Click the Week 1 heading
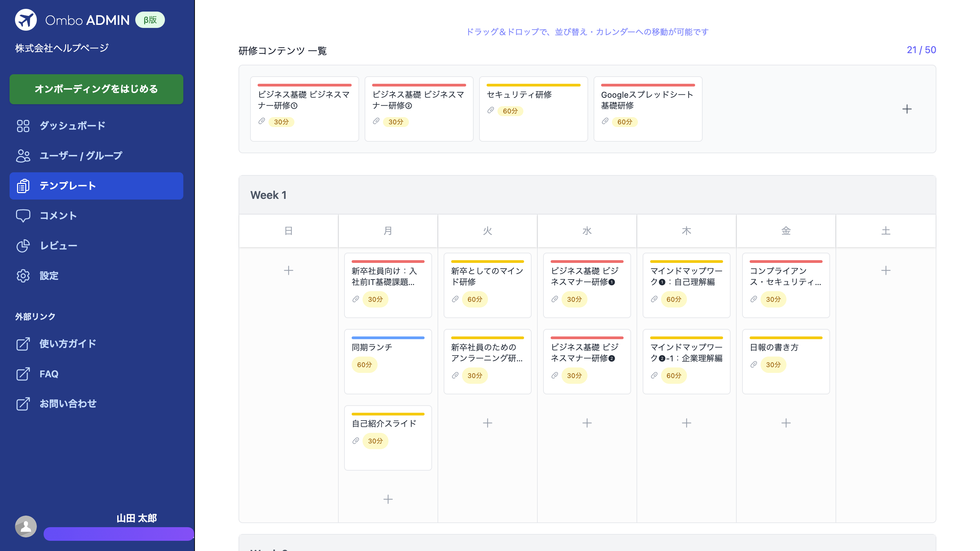Screen dimensions: 980x551 pyautogui.click(x=268, y=195)
